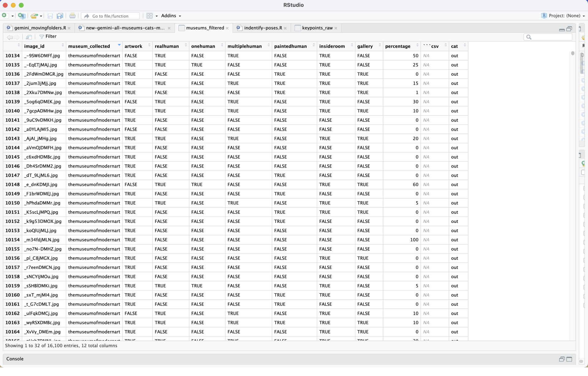Click the back navigation arrow icon
Image resolution: width=588 pixels, height=376 pixels.
[x=9, y=37]
